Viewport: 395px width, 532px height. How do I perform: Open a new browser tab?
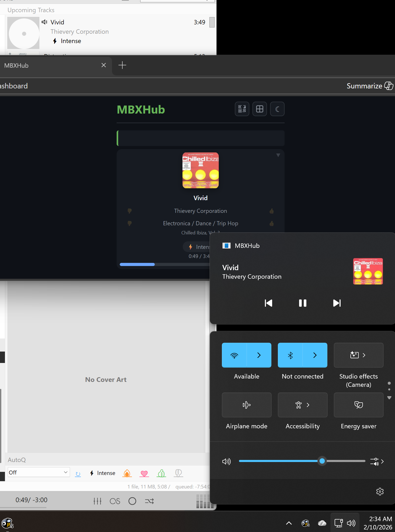point(122,65)
